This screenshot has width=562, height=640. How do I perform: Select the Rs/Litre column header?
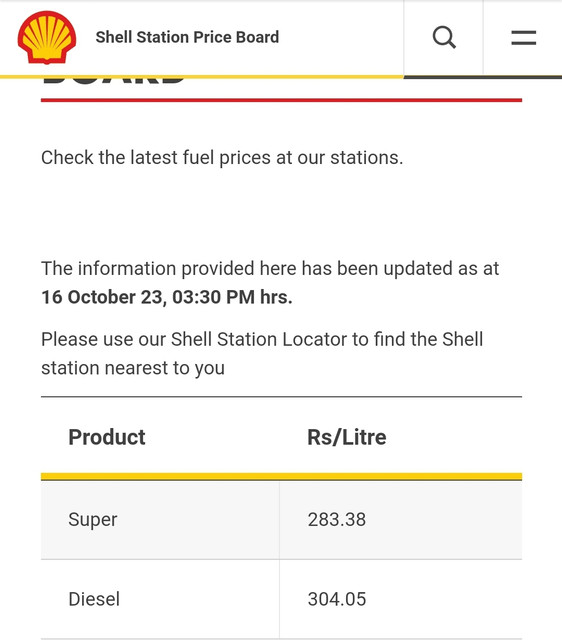(347, 437)
